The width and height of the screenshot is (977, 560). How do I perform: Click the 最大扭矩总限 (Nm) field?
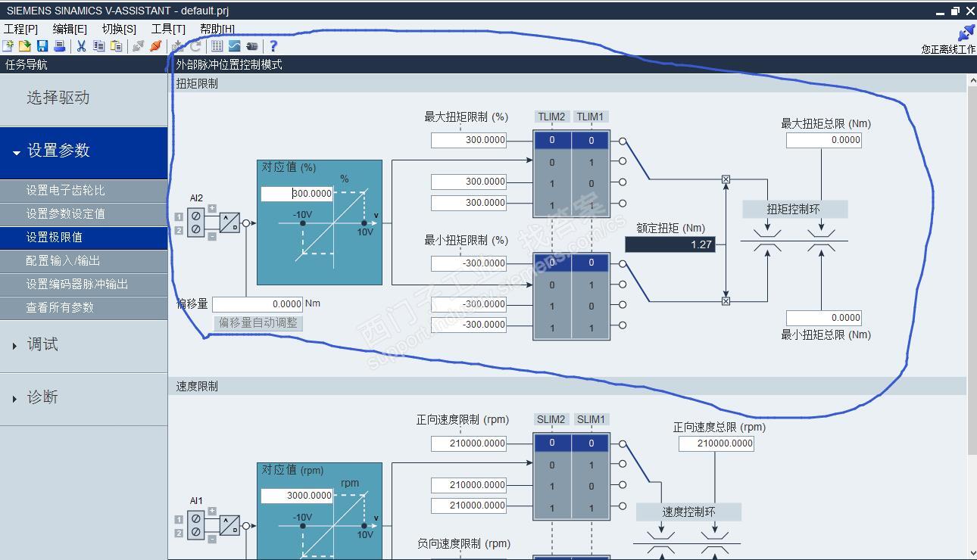pyautogui.click(x=824, y=140)
